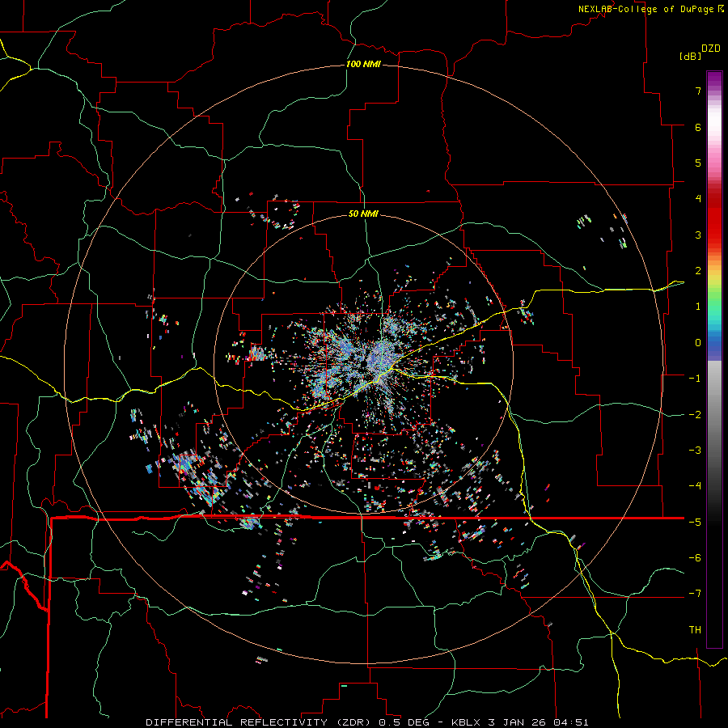Viewport: 728px width, 728px height.
Task: Click the ZDR color scale bar
Action: 714,359
